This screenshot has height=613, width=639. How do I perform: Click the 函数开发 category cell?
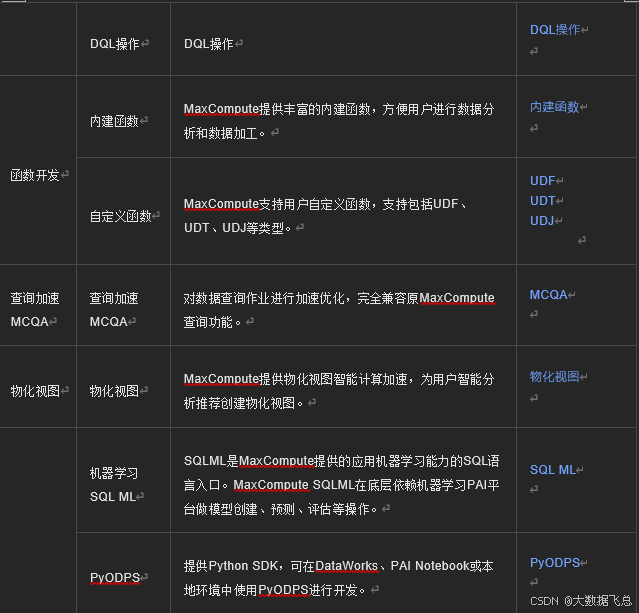coord(38,170)
